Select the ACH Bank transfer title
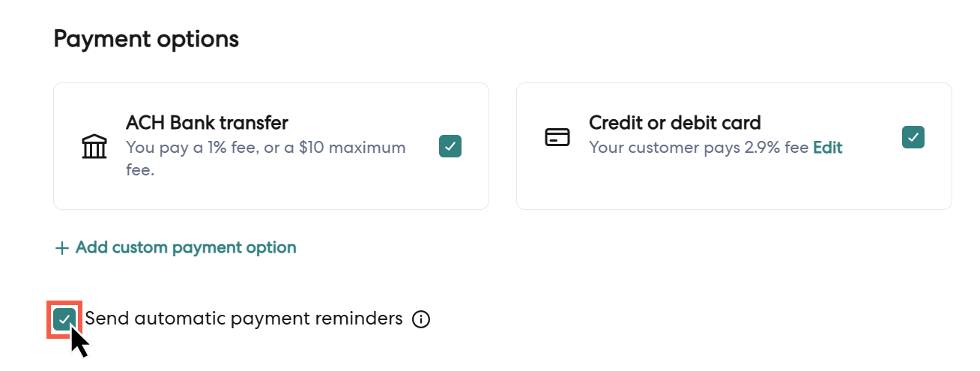Viewport: 980px width, 371px height. pyautogui.click(x=207, y=123)
